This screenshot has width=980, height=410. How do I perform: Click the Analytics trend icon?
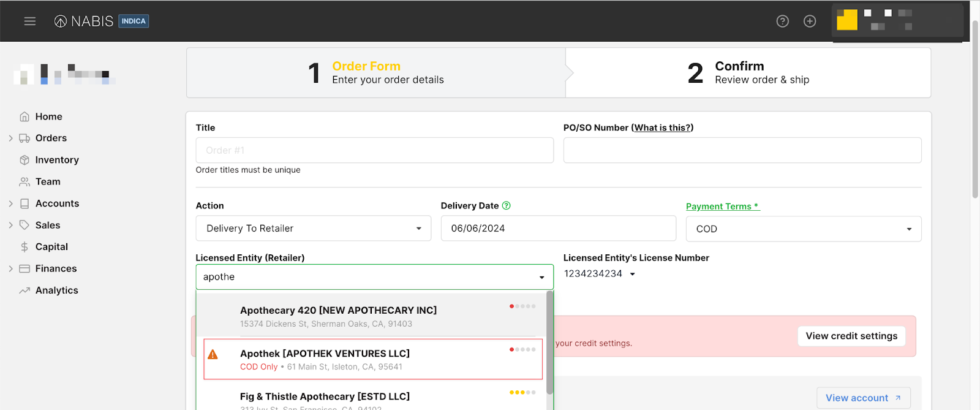[x=24, y=290]
